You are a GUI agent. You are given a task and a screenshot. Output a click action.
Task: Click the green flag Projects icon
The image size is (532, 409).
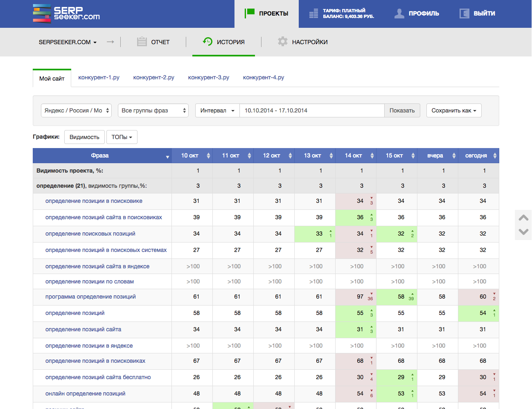(250, 13)
